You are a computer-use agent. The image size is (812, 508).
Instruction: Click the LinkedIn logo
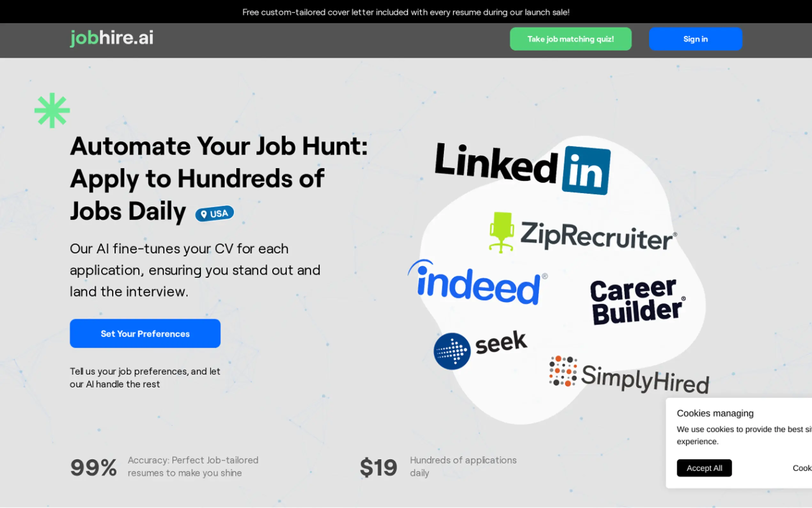click(x=522, y=168)
